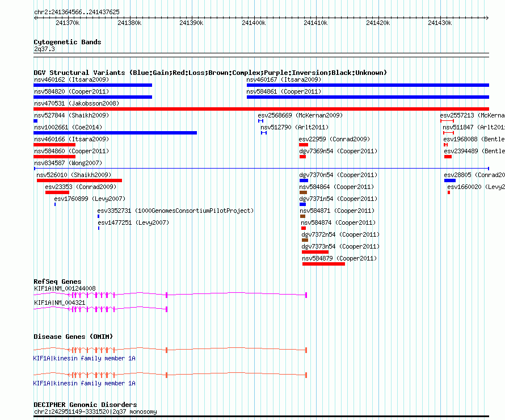505x420 pixels.
Task: Open the esv1760899 (Levy2007) label
Action: coord(90,199)
